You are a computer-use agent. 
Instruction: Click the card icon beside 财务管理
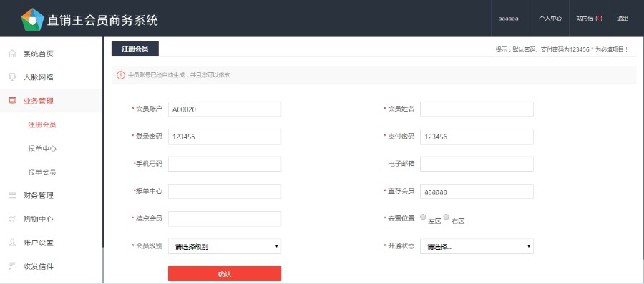point(12,195)
